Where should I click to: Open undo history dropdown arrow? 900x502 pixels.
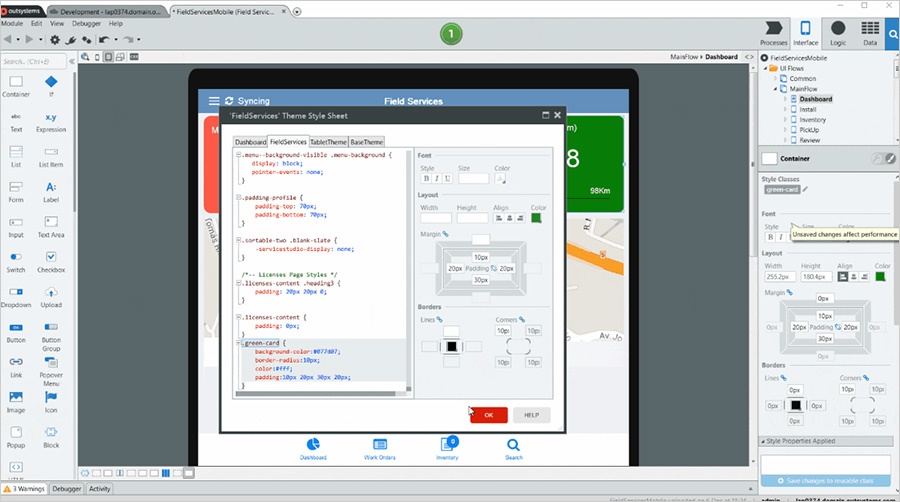pyautogui.click(x=115, y=40)
